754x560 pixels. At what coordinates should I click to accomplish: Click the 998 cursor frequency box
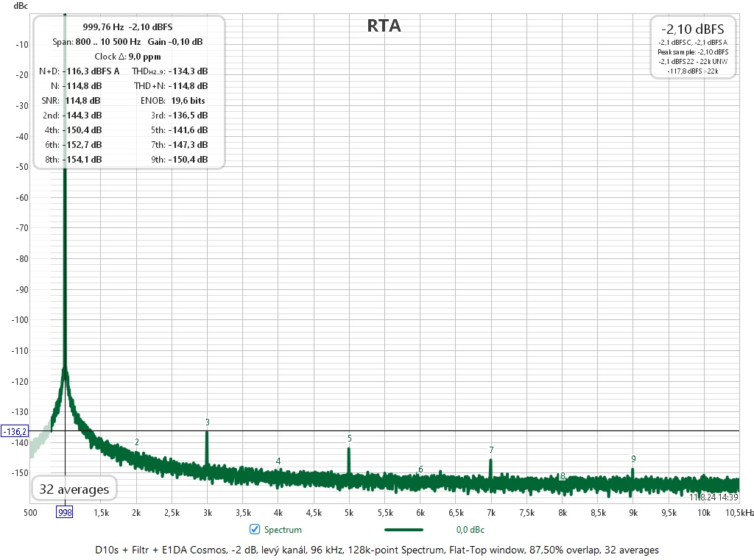[65, 512]
